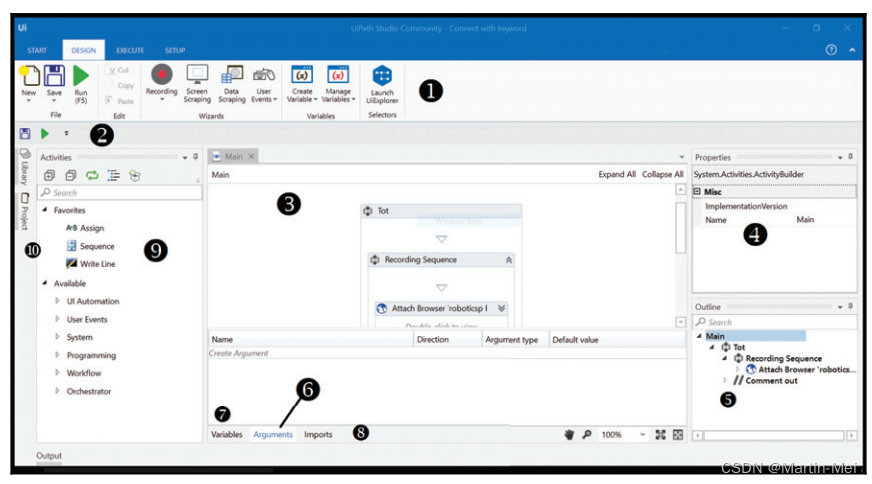Select the Write Line activity

pos(91,264)
